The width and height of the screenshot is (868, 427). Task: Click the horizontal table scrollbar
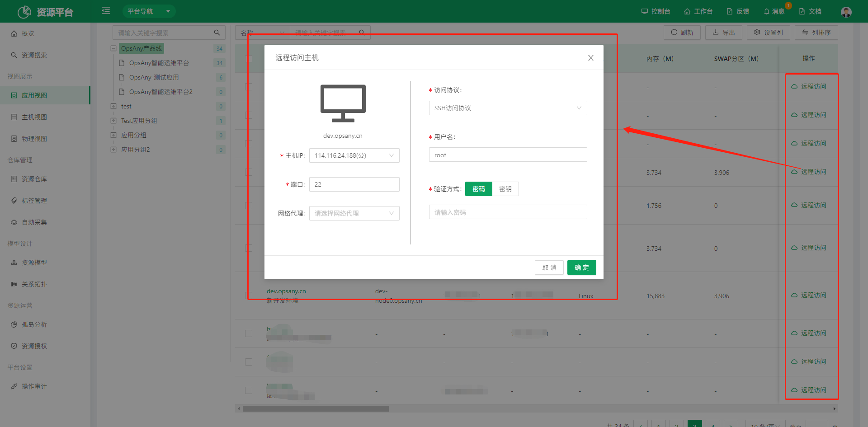click(316, 408)
